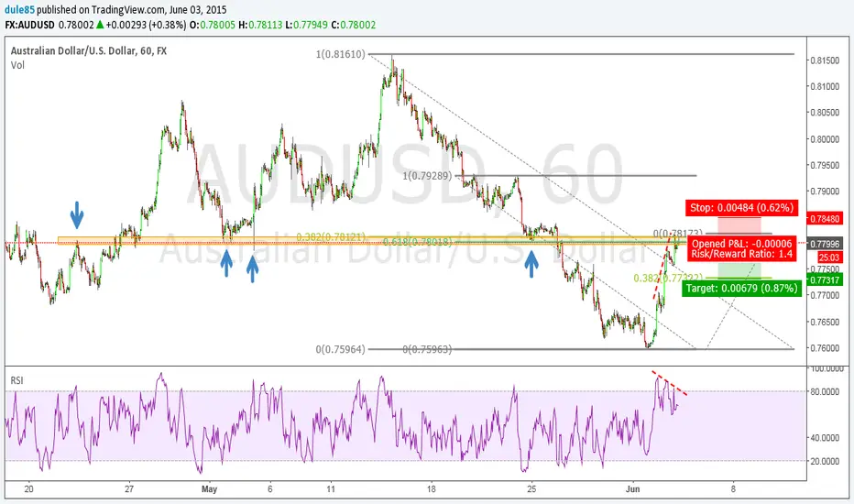The image size is (854, 504).
Task: Click the 0.80500 price axis label
Action: [825, 113]
